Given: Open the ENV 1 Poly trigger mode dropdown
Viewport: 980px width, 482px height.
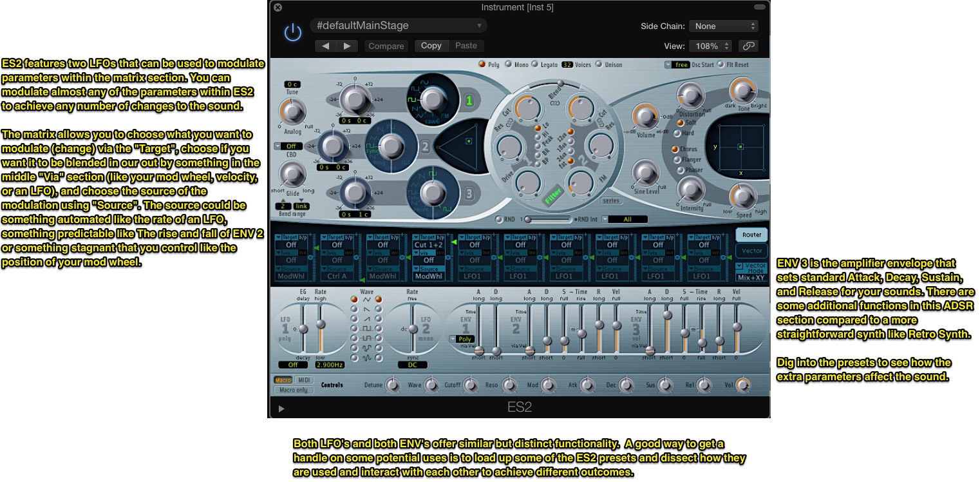Looking at the screenshot, I should 462,339.
